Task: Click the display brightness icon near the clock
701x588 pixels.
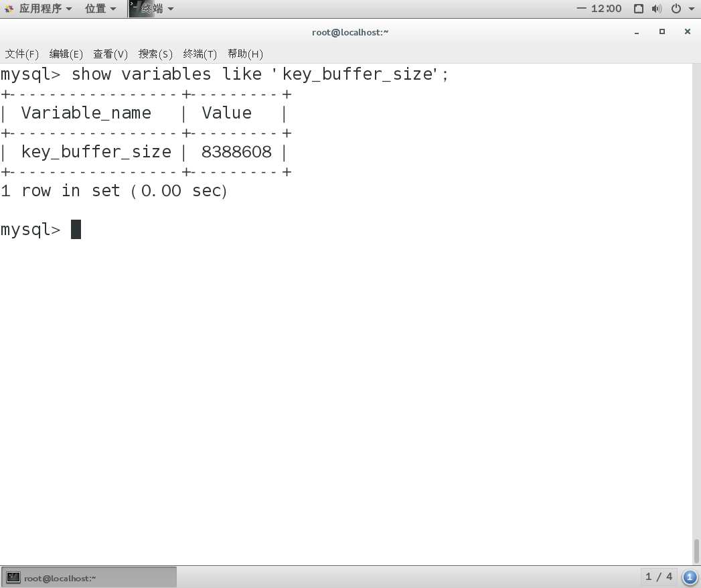Action: tap(638, 9)
